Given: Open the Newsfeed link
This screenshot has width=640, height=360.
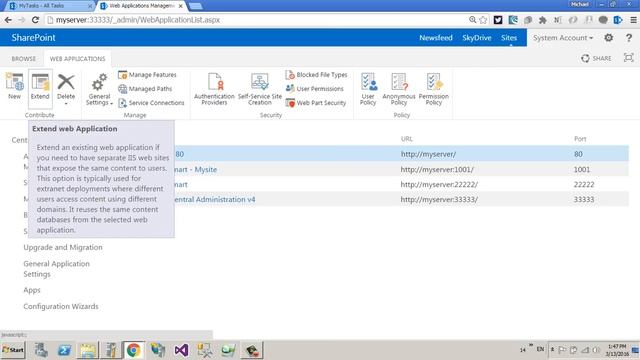Looking at the screenshot, I should click(436, 38).
